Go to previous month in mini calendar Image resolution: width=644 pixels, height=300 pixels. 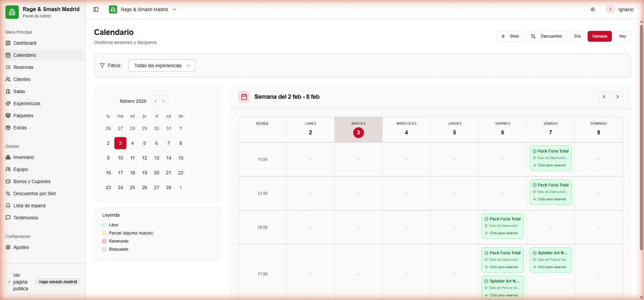pos(155,101)
